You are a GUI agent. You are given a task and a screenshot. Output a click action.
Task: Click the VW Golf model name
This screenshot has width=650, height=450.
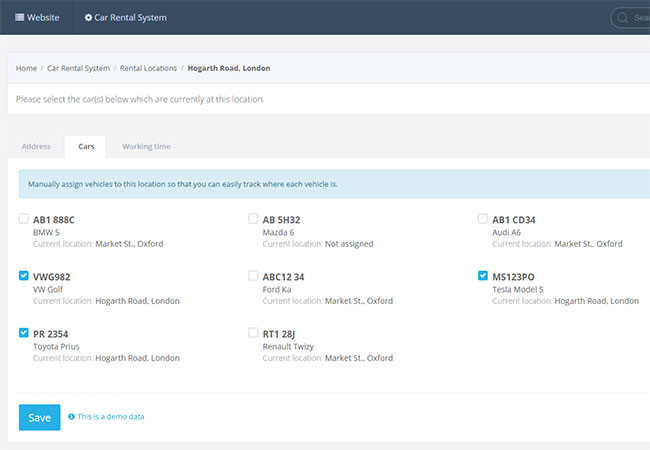(x=48, y=289)
